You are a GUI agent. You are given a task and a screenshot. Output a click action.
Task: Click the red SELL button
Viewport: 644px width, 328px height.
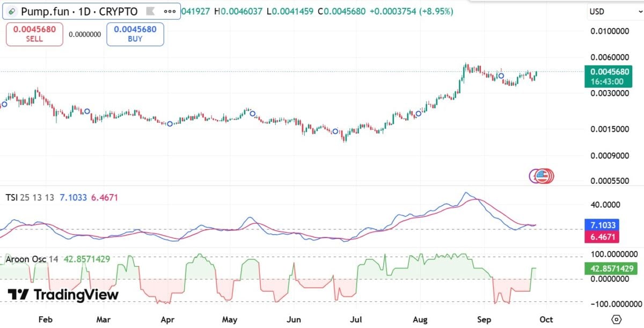[34, 34]
